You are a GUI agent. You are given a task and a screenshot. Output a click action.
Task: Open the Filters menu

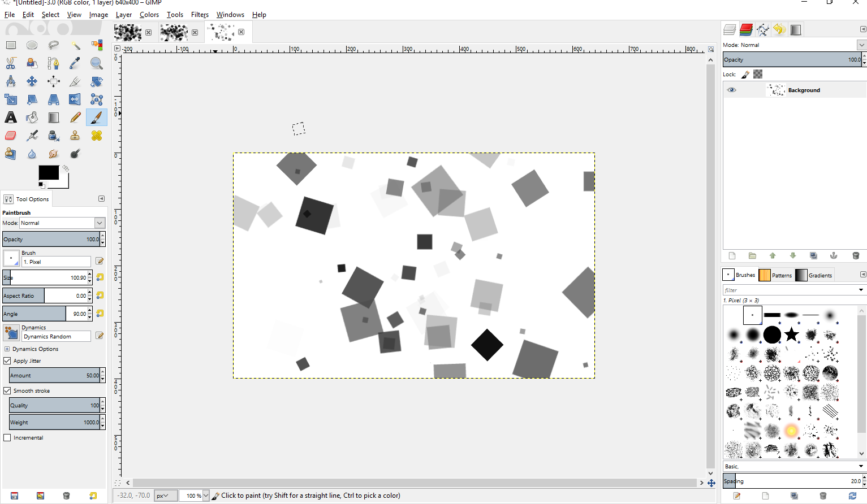tap(200, 15)
